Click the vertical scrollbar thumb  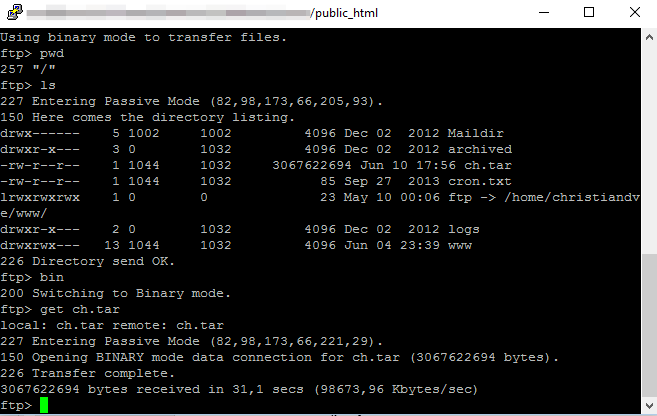[649, 326]
